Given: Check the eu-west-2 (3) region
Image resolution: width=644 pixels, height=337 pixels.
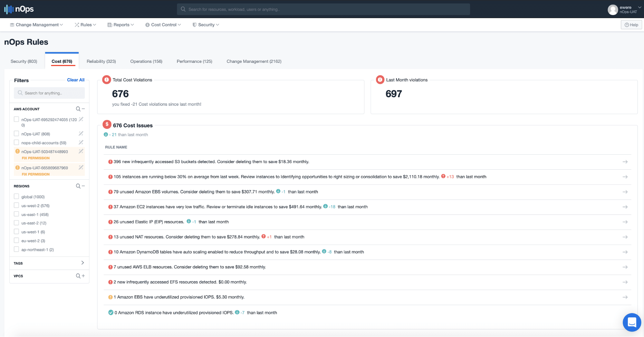Looking at the screenshot, I should tap(16, 240).
